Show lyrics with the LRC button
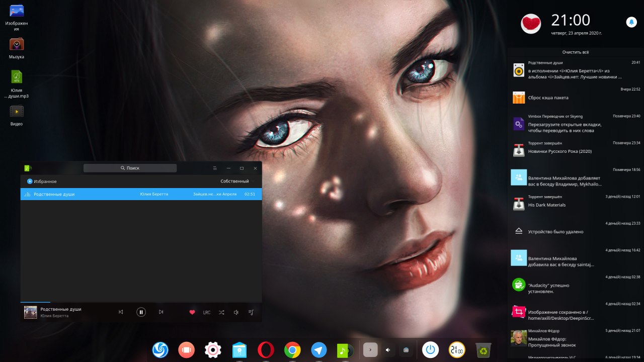 (x=207, y=312)
